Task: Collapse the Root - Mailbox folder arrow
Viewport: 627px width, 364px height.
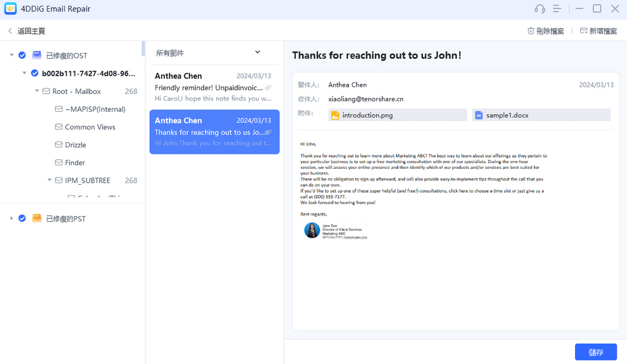Action: tap(37, 91)
